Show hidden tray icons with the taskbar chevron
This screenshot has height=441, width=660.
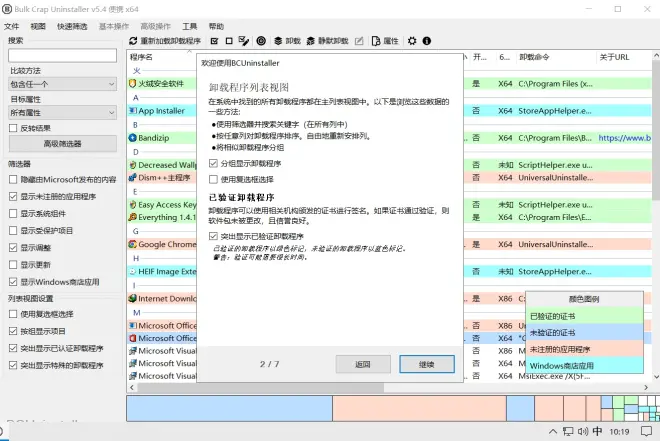pyautogui.click(x=553, y=431)
